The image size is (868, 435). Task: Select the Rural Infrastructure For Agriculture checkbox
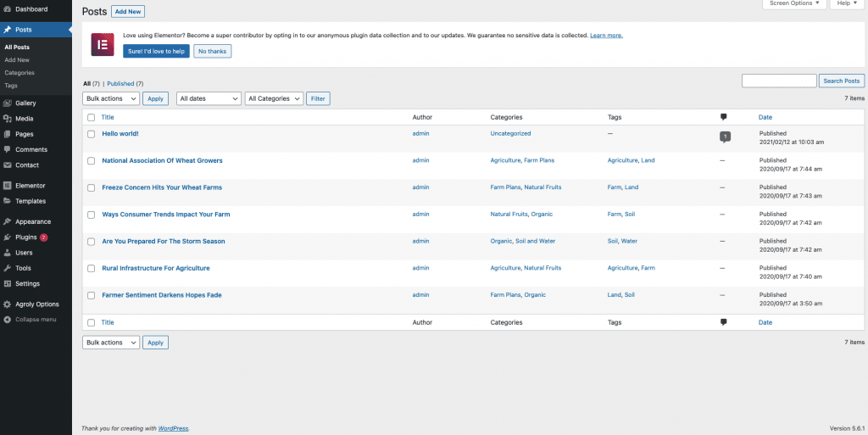pyautogui.click(x=91, y=269)
